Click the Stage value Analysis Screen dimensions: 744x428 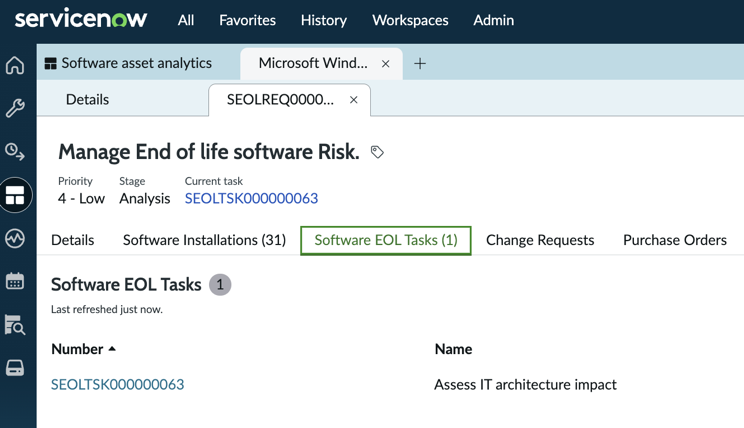tap(145, 198)
